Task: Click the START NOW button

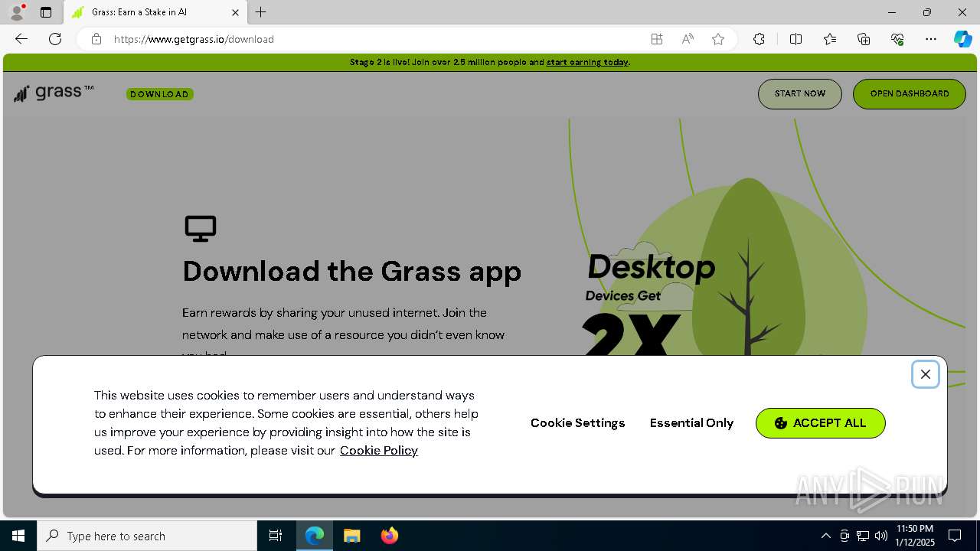Action: [x=800, y=93]
